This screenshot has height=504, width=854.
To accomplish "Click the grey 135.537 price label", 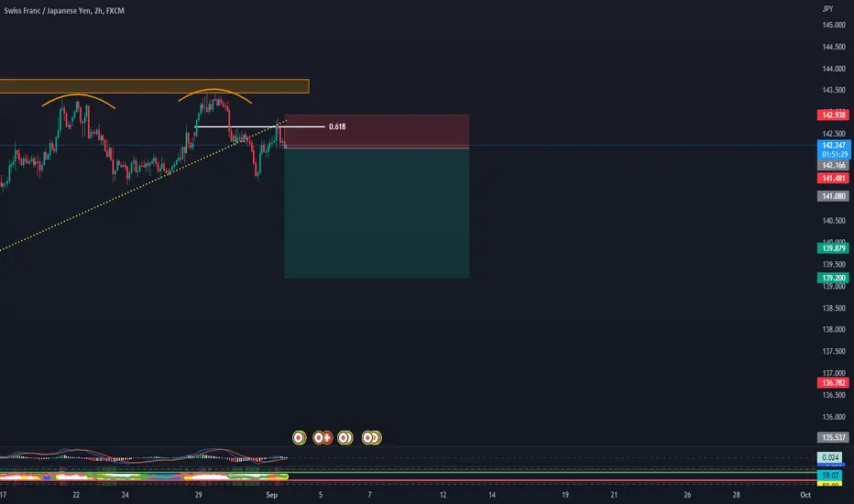I will (x=834, y=437).
